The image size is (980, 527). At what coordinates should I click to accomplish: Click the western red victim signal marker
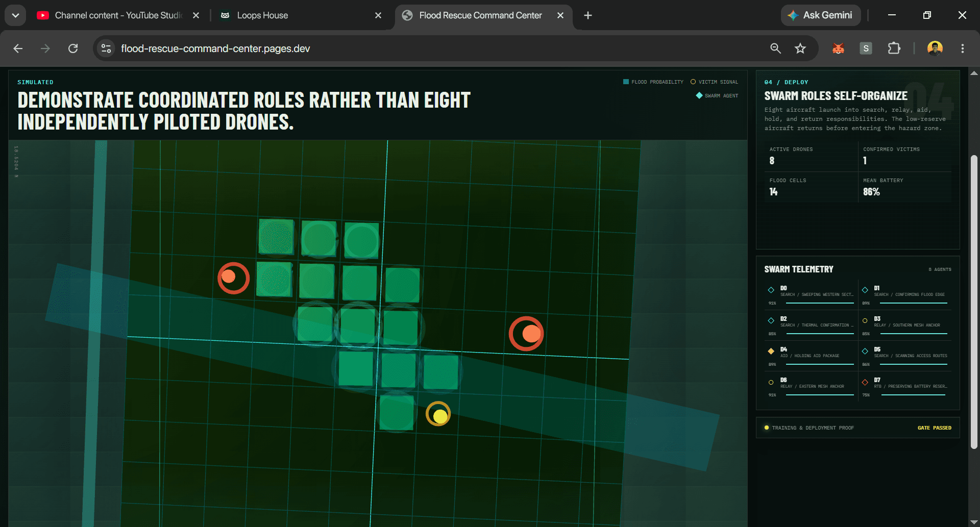tap(233, 278)
